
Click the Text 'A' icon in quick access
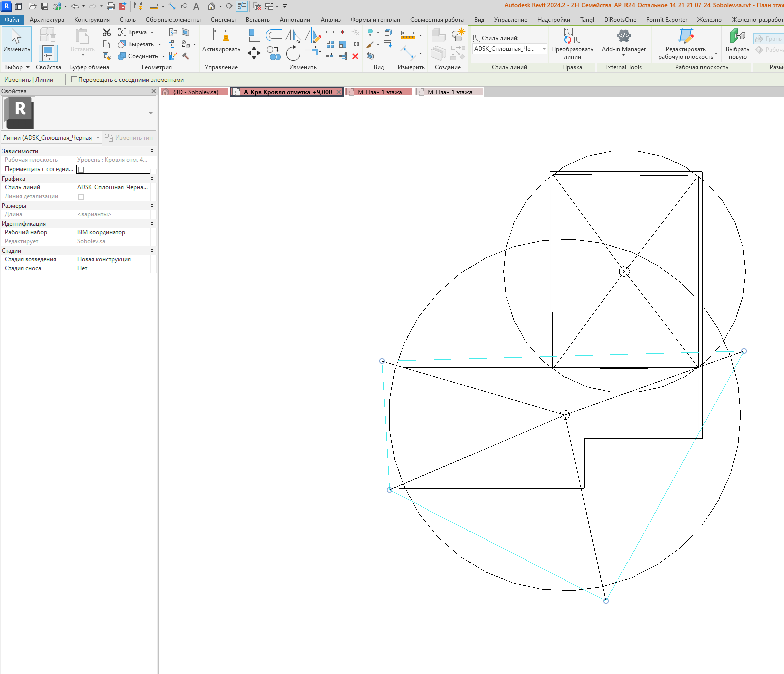(x=196, y=6)
